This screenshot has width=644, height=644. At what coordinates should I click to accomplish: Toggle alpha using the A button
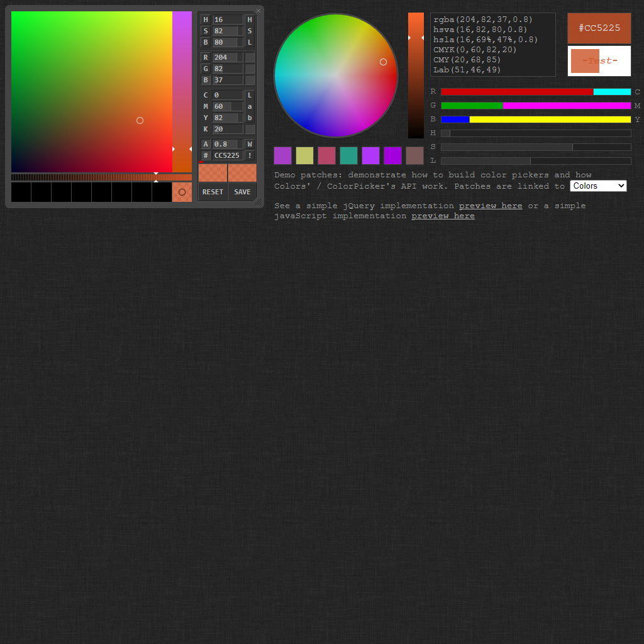coord(205,143)
